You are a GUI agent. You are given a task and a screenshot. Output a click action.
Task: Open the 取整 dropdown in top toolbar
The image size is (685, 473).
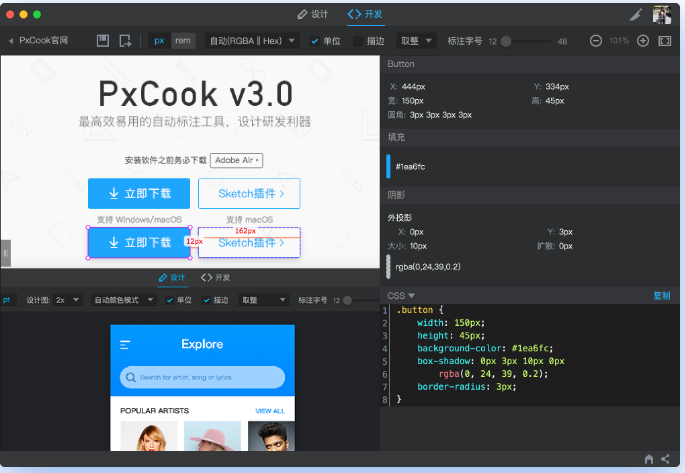pos(416,41)
